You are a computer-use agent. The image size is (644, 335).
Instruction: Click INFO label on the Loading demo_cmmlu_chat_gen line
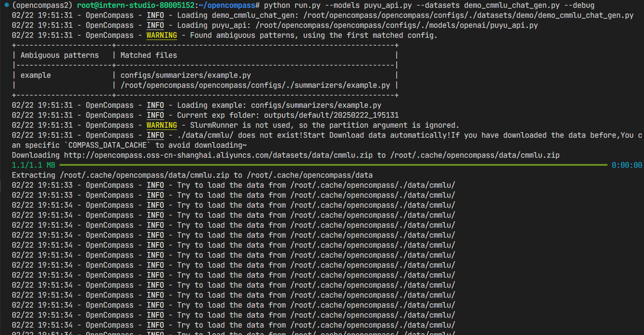click(155, 15)
